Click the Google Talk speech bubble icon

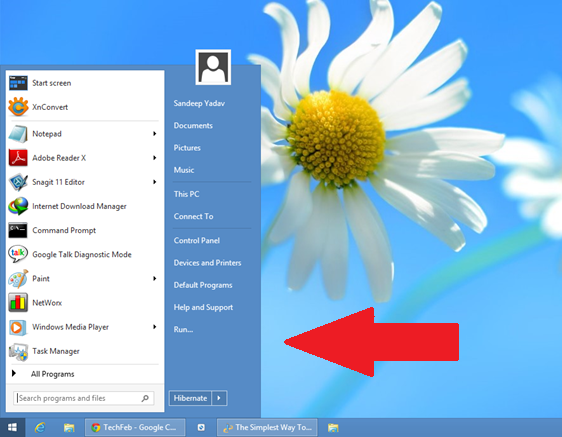point(18,254)
